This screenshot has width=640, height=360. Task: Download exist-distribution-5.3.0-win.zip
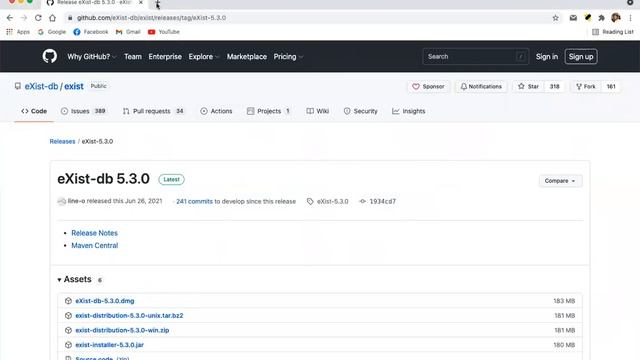[x=122, y=330]
